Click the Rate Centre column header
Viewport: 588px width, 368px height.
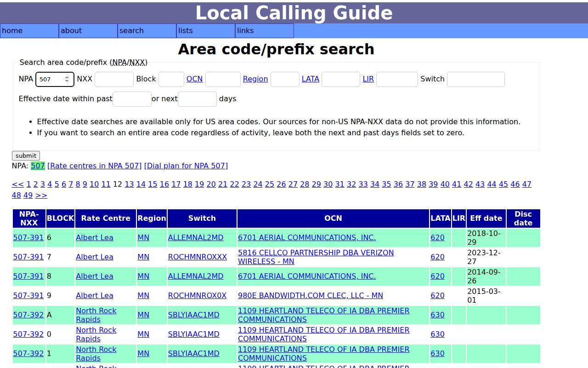click(x=106, y=218)
